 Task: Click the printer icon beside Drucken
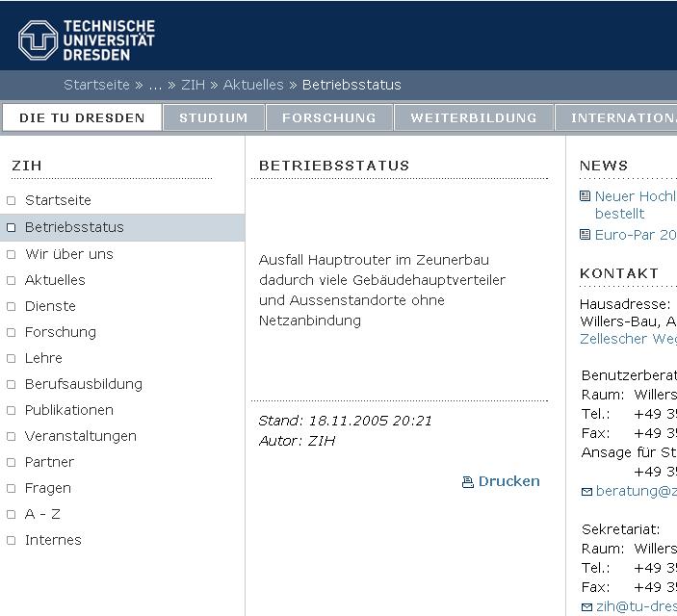tap(468, 482)
